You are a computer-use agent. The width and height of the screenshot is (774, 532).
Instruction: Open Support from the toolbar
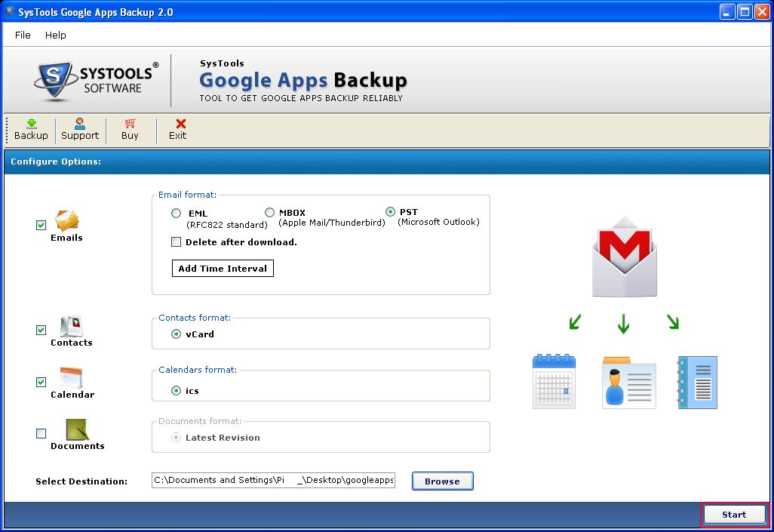(x=80, y=130)
